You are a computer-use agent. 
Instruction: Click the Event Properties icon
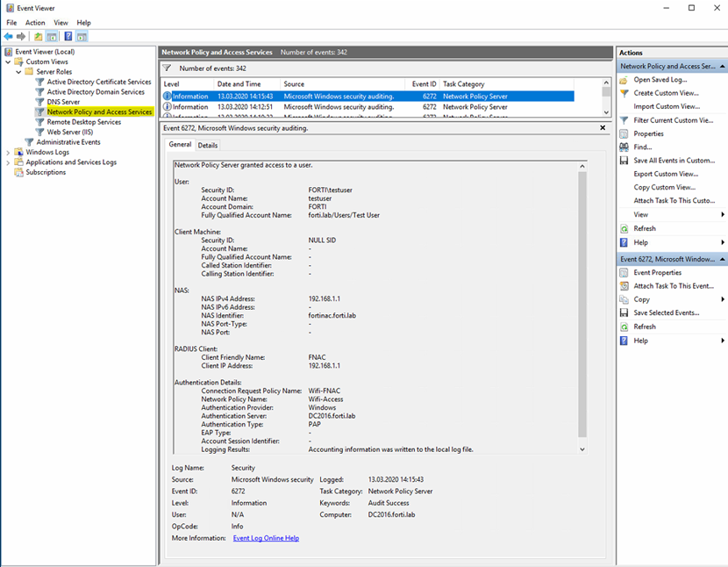[624, 273]
